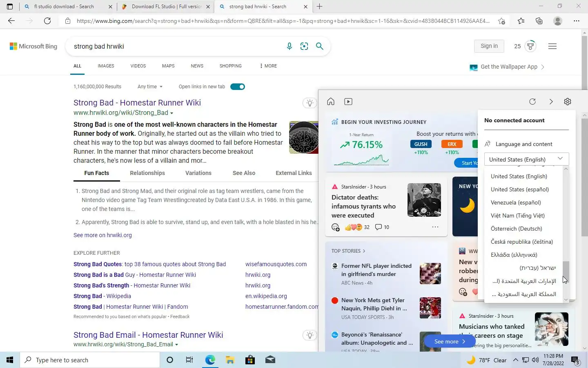Open widget panel settings gear
The image size is (588, 368).
[568, 101]
